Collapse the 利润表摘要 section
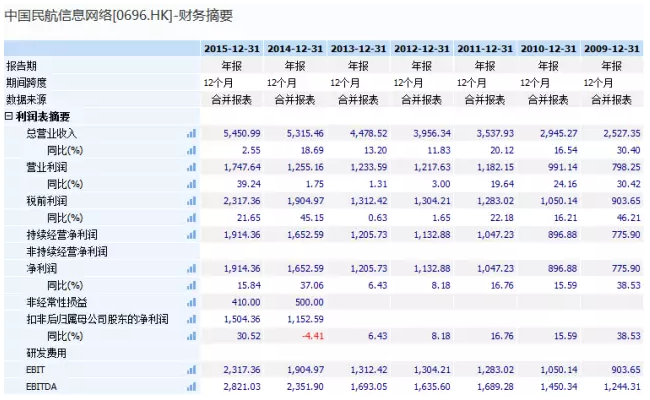This screenshot has width=650, height=400. [9, 116]
